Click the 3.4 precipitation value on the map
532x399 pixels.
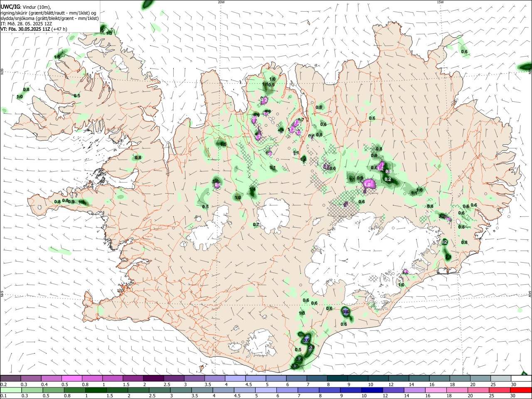[299, 359]
